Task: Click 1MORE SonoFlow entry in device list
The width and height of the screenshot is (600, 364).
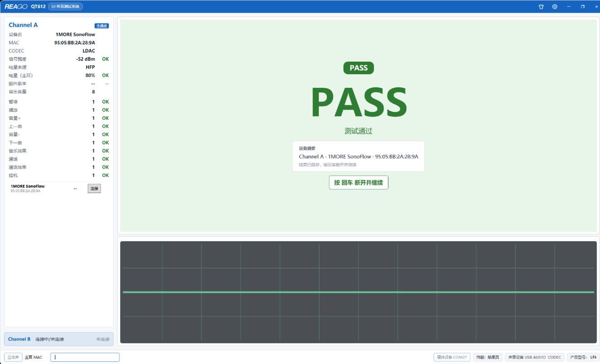Action: [28, 186]
